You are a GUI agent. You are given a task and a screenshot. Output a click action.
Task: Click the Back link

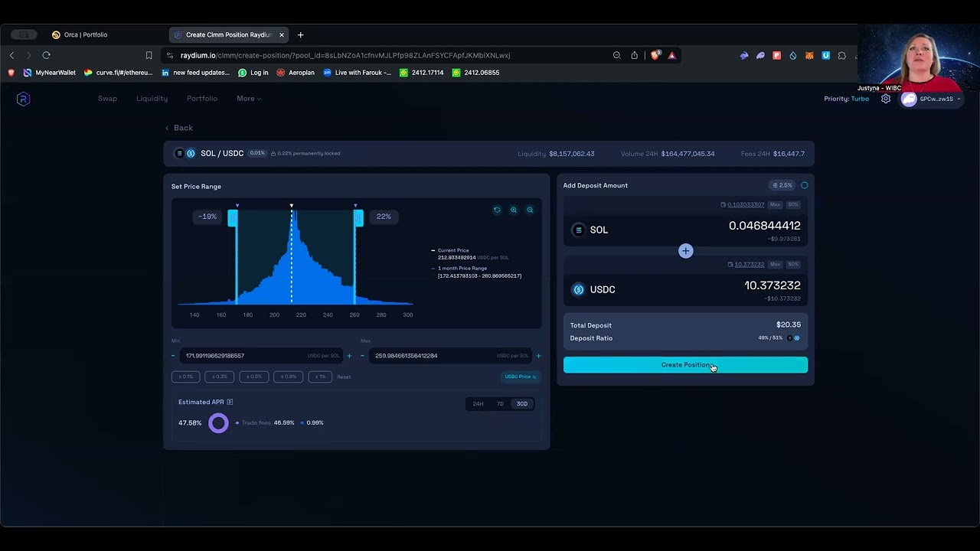pyautogui.click(x=179, y=128)
